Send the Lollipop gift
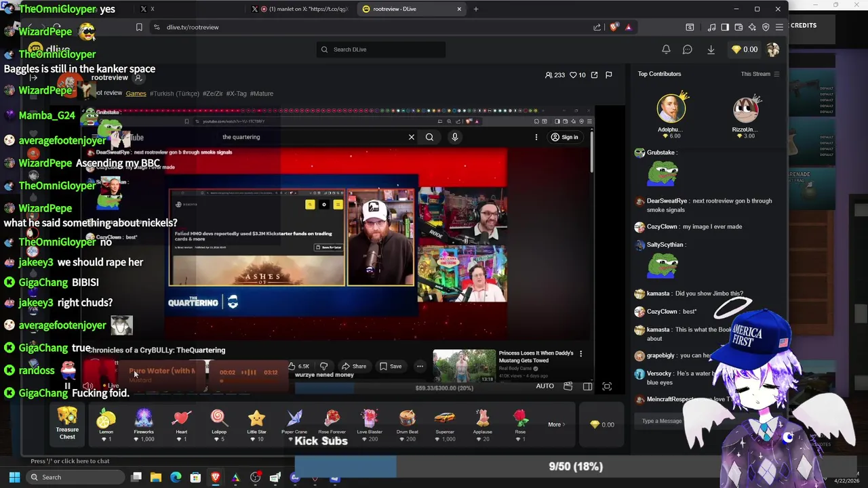The image size is (868, 488). [x=219, y=426]
